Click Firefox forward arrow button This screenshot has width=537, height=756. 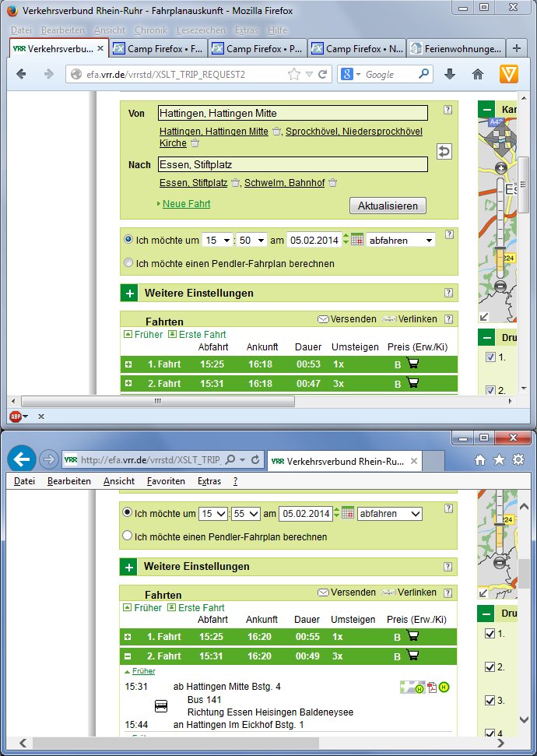(x=49, y=74)
